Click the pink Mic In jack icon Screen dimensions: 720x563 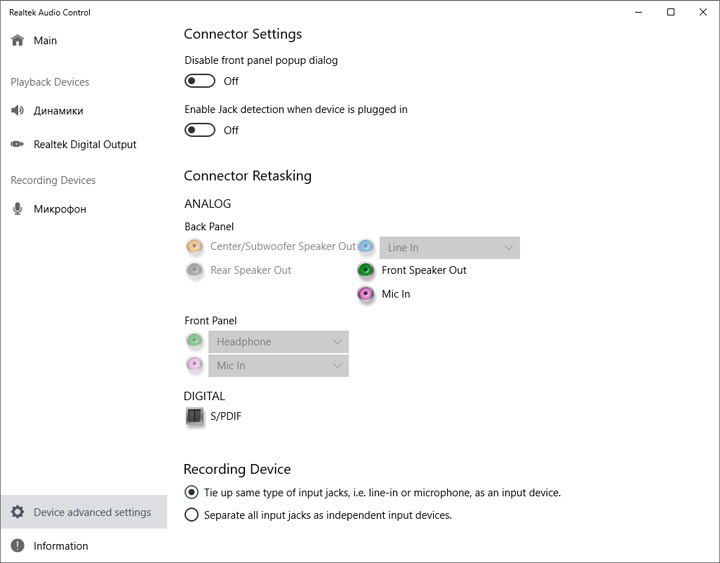point(366,294)
